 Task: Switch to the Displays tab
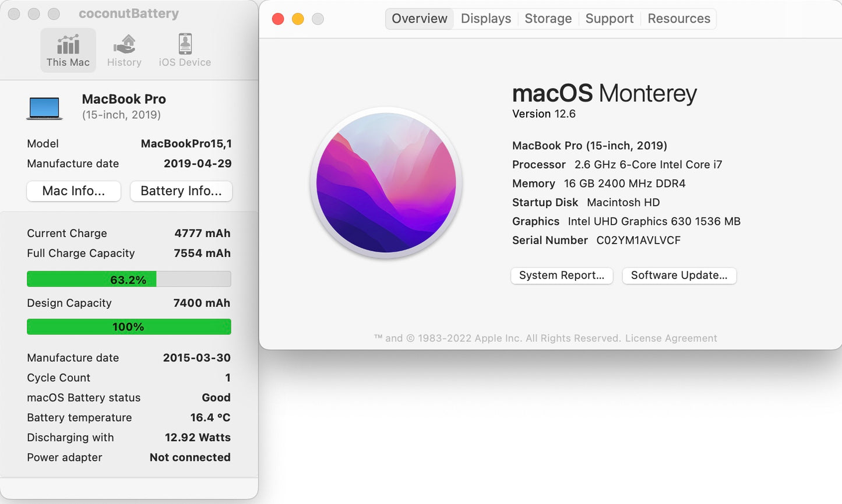[x=485, y=18]
